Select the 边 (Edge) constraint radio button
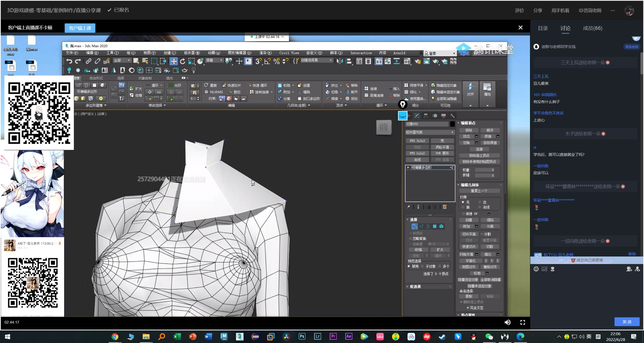This screenshot has height=343, width=644. 480,202
